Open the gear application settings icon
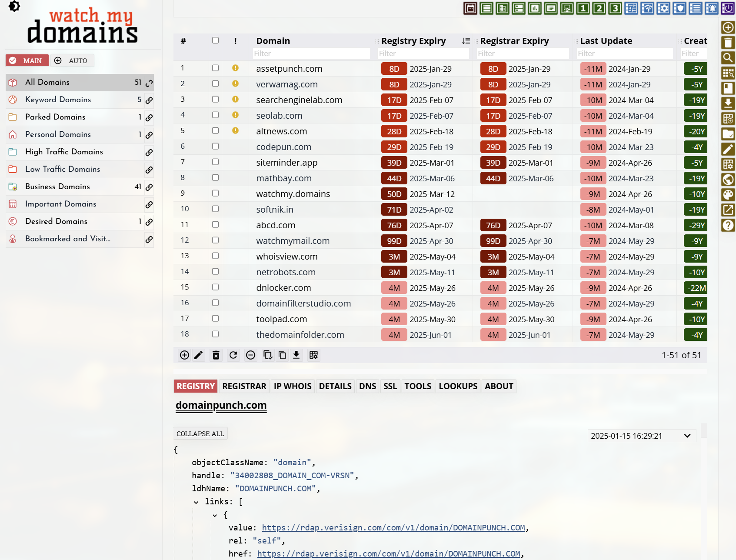The height and width of the screenshot is (560, 736). pos(663,8)
